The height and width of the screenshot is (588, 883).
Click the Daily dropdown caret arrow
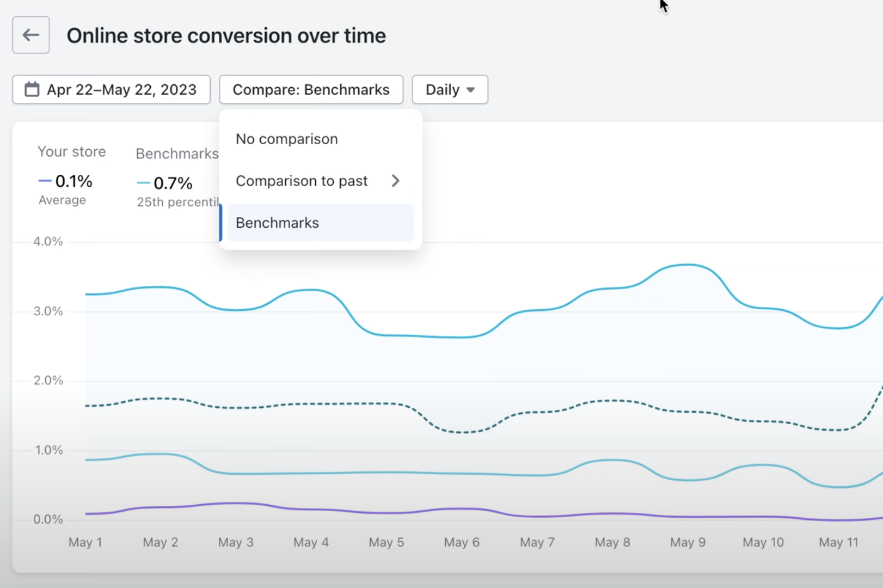(471, 90)
